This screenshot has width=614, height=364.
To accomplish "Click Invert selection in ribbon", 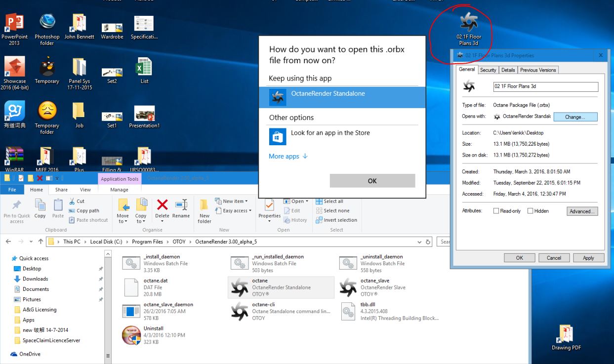I will [x=336, y=220].
